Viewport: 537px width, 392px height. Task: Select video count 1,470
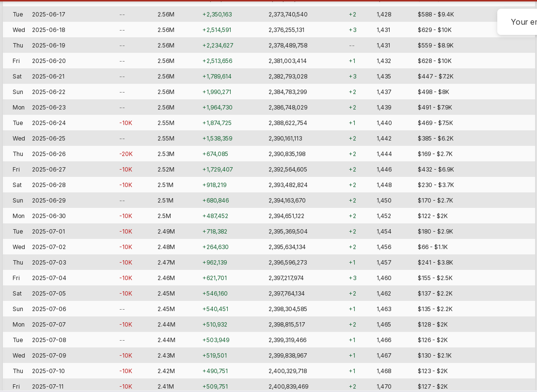point(384,387)
